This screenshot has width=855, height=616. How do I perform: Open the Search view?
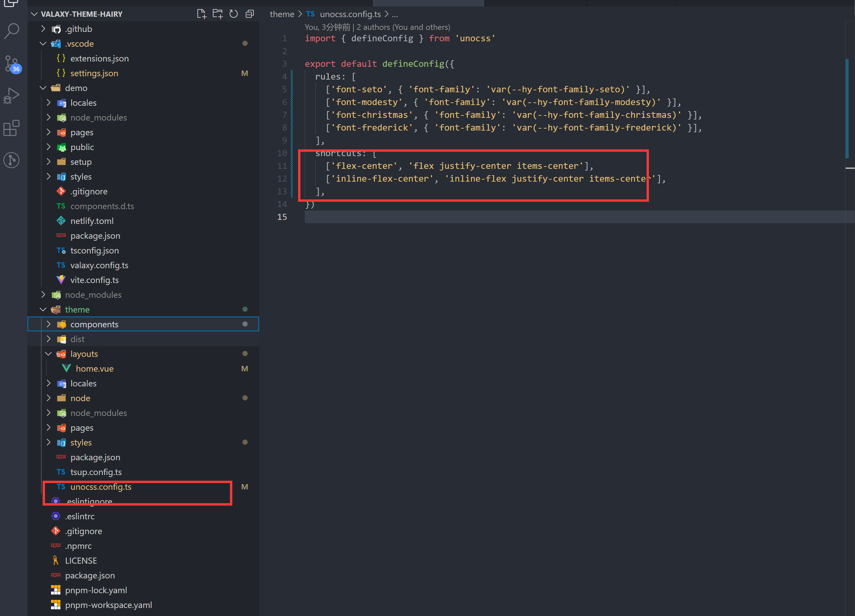coord(11,31)
